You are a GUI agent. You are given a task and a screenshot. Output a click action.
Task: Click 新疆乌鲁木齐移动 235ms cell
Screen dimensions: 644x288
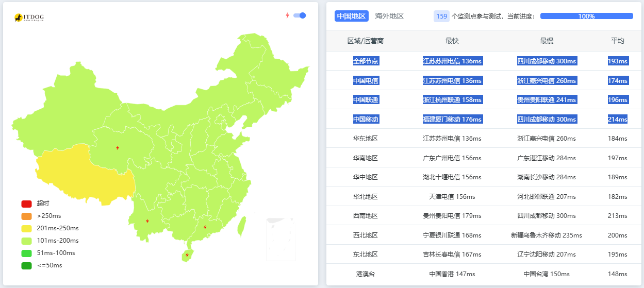(x=547, y=235)
